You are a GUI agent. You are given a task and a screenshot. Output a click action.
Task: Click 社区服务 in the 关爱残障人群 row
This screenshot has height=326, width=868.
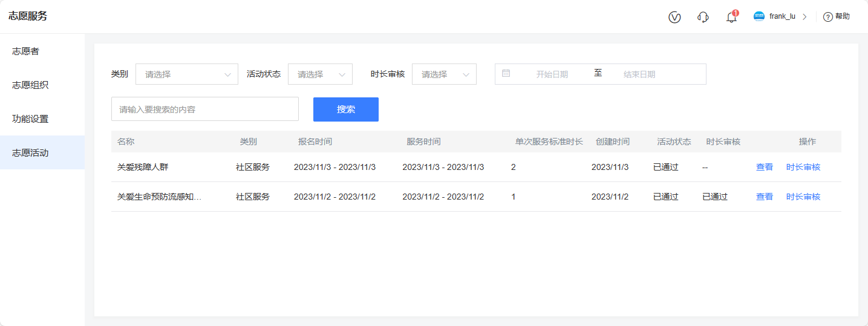click(253, 167)
